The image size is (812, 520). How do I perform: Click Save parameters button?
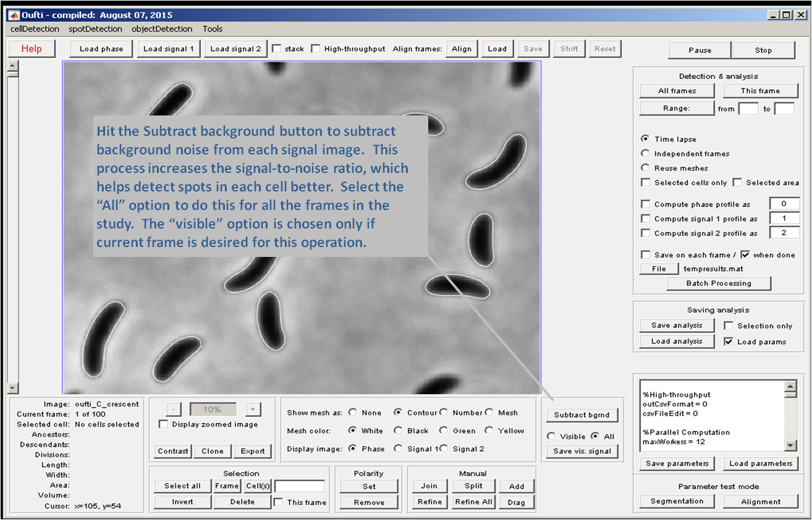(x=677, y=463)
